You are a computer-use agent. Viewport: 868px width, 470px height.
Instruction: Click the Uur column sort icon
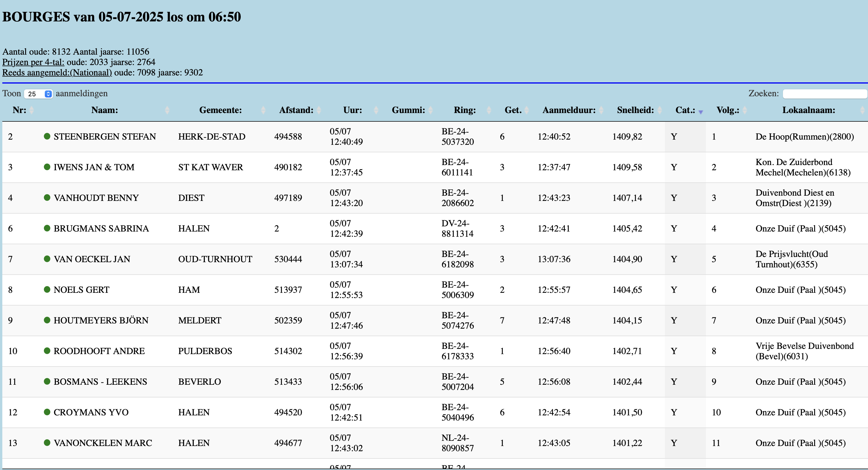point(376,110)
